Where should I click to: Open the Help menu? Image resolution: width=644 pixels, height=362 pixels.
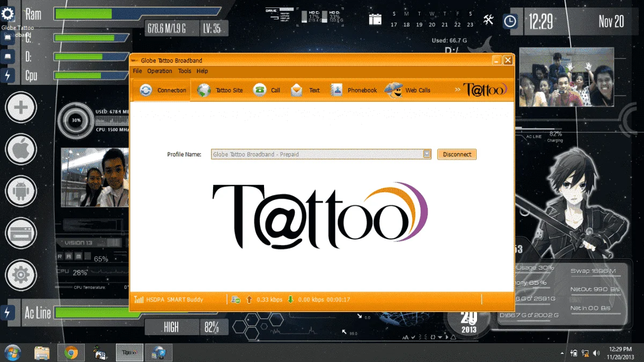pos(202,71)
